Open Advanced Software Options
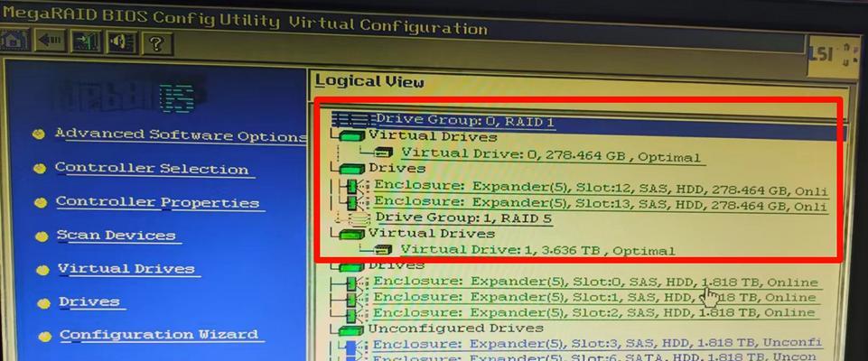The width and height of the screenshot is (868, 361). point(181,134)
